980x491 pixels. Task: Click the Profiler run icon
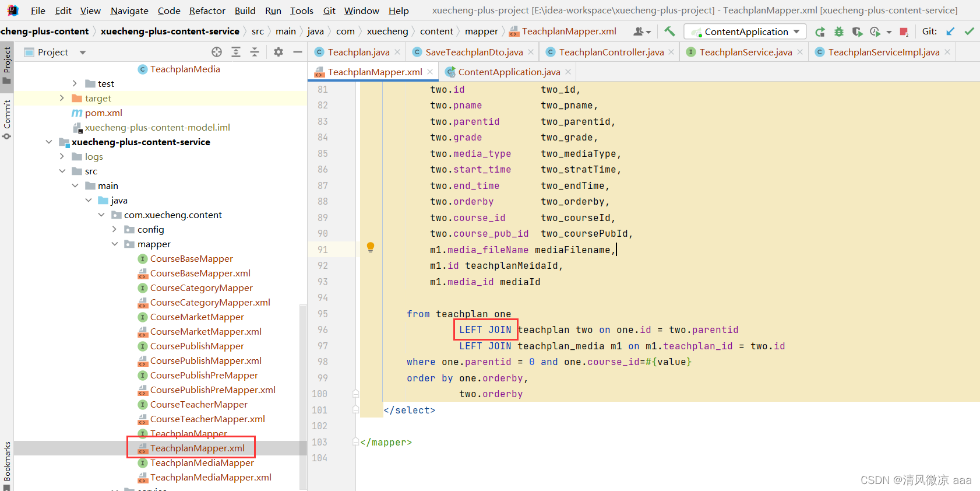[x=875, y=31]
